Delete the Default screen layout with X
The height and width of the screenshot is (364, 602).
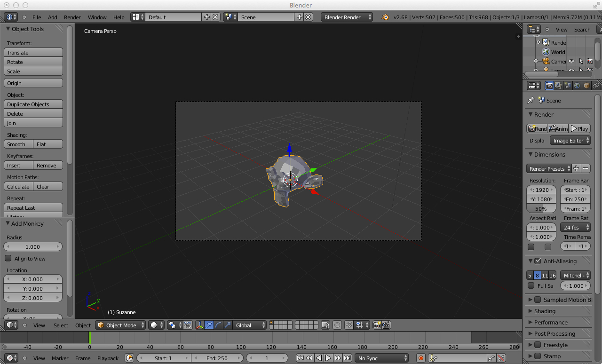(x=215, y=17)
